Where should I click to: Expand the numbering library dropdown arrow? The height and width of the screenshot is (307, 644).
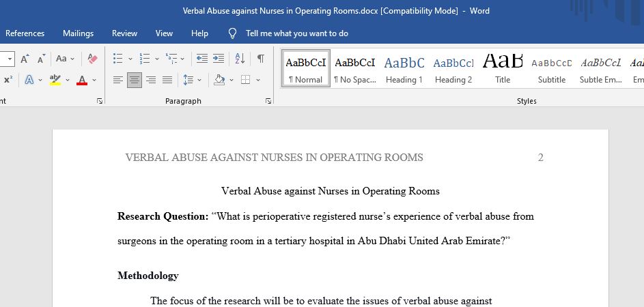pos(157,59)
